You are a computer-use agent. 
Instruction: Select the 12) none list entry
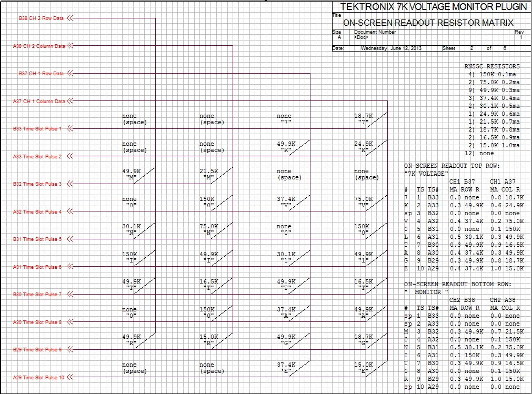479,153
